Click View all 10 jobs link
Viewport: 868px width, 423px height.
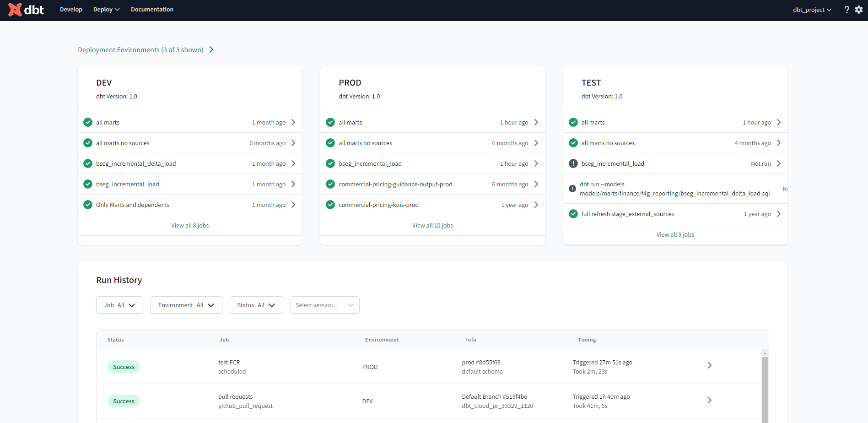432,225
